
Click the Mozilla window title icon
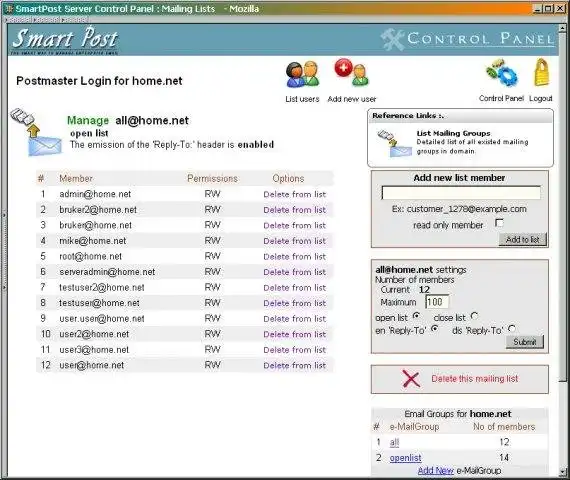[9, 9]
